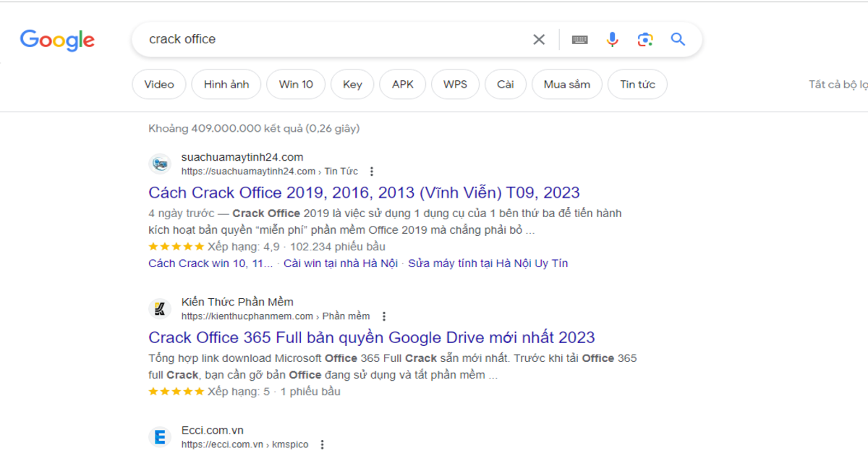Open more options for suachuamaytinh24 result
Image resolution: width=868 pixels, height=456 pixels.
[372, 172]
